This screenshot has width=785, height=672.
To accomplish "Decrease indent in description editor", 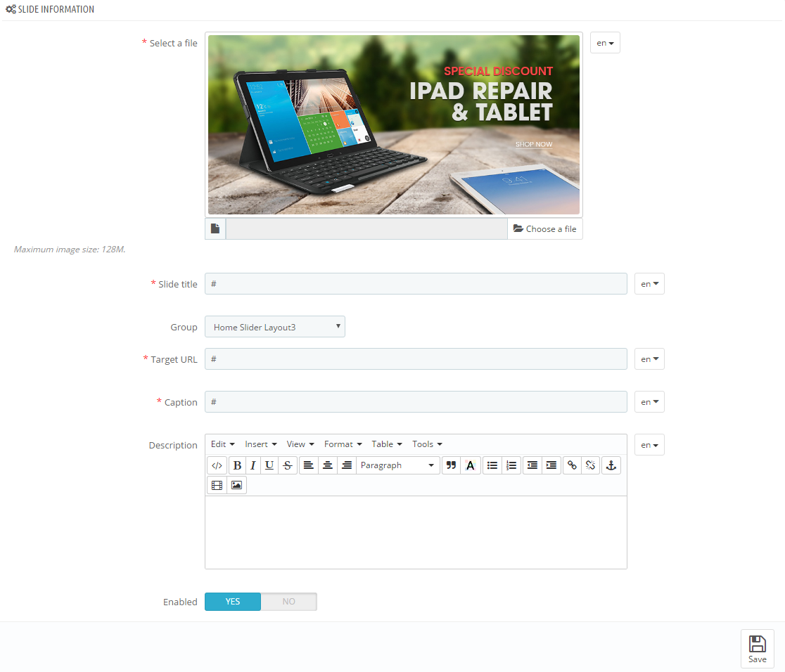I will 532,465.
